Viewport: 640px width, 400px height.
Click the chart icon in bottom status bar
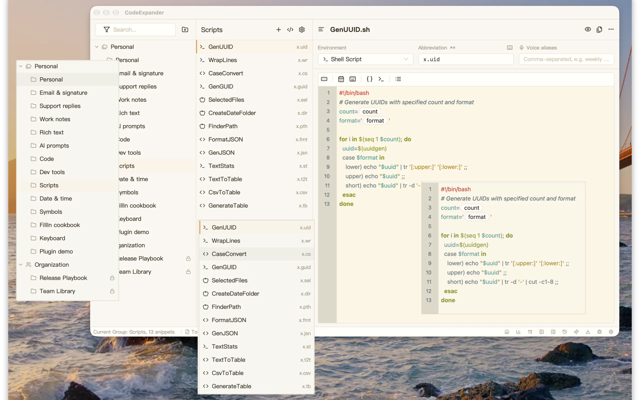coord(518,332)
